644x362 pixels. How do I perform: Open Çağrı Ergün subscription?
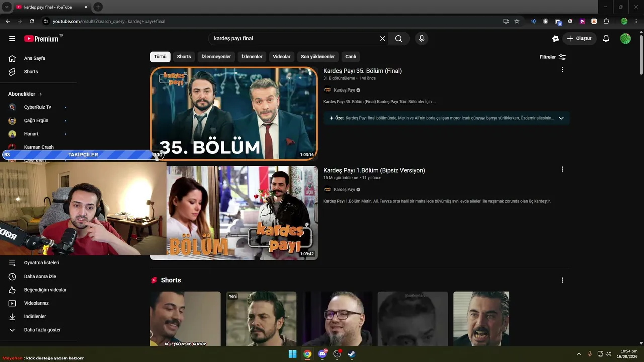[x=36, y=121]
